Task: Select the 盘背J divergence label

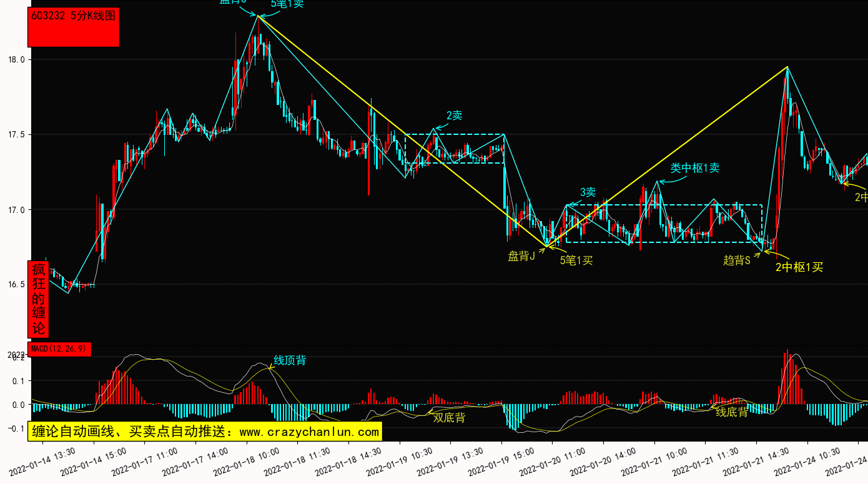Action: point(521,256)
